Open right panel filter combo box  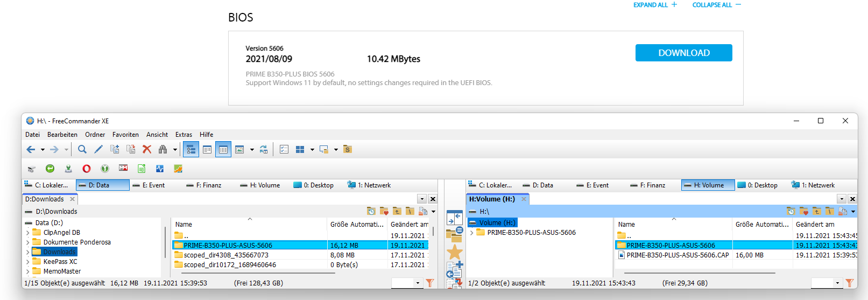coord(827,283)
